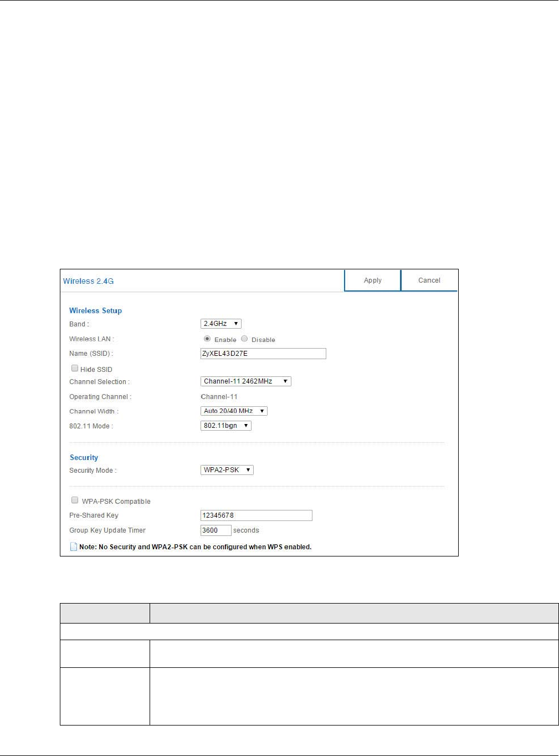
Task: Click the Operating Channel value Channel-11
Action: (219, 397)
